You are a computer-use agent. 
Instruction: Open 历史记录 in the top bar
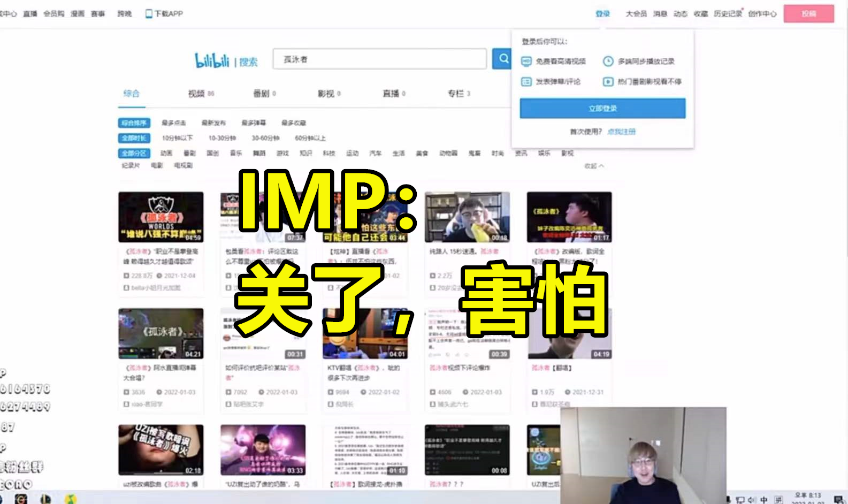click(728, 14)
